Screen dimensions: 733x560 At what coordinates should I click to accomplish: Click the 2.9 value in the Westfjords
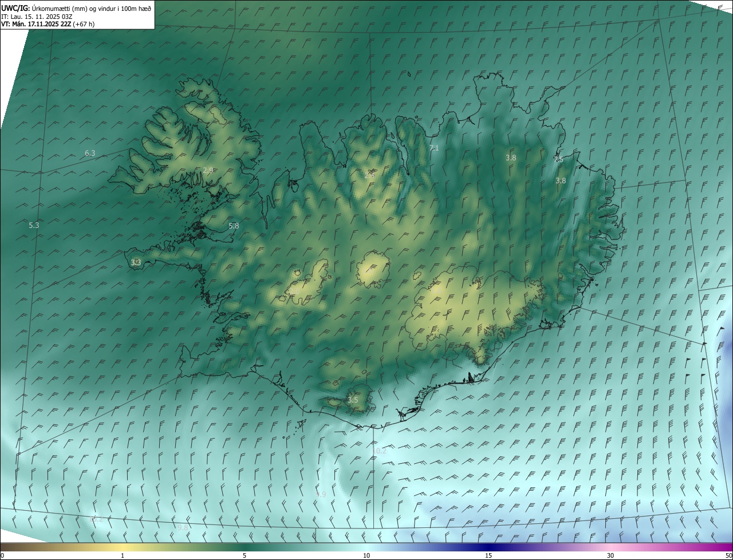(208, 170)
